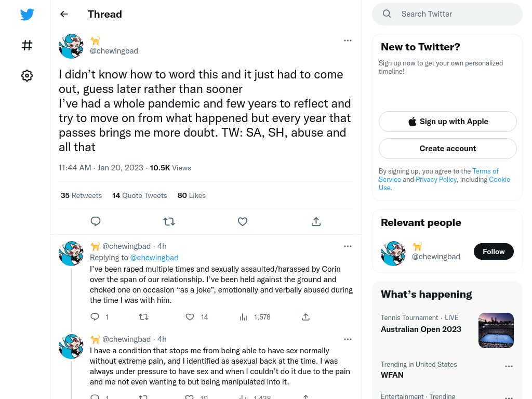View the 35 Retweets list
Image resolution: width=532 pixels, height=399 pixels.
(82, 195)
